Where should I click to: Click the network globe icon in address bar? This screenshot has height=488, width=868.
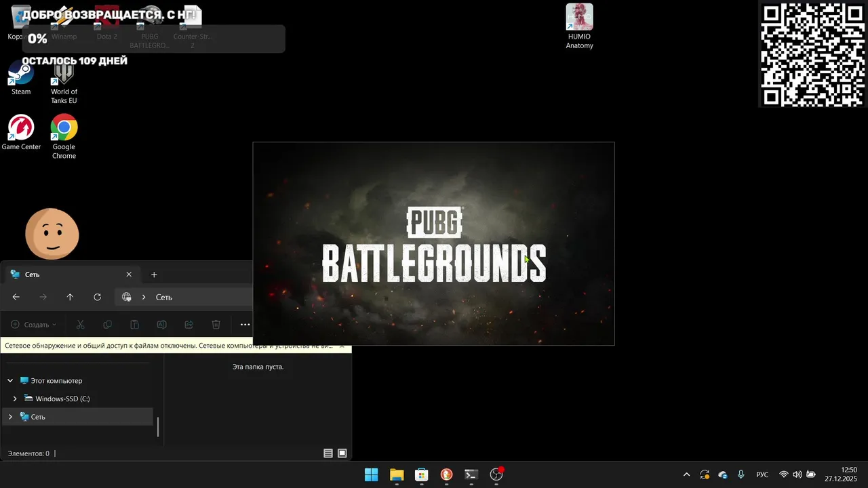pyautogui.click(x=127, y=297)
